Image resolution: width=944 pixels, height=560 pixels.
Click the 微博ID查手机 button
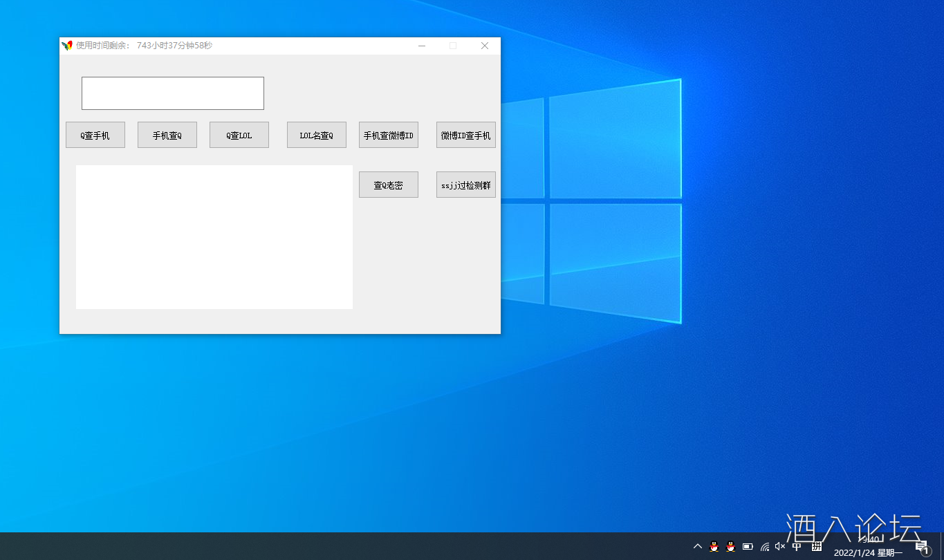[466, 135]
